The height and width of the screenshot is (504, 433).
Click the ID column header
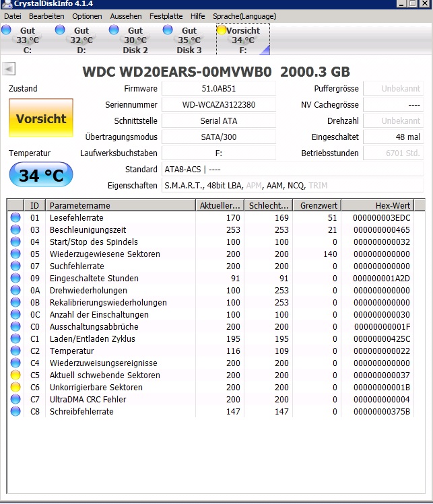click(x=34, y=205)
